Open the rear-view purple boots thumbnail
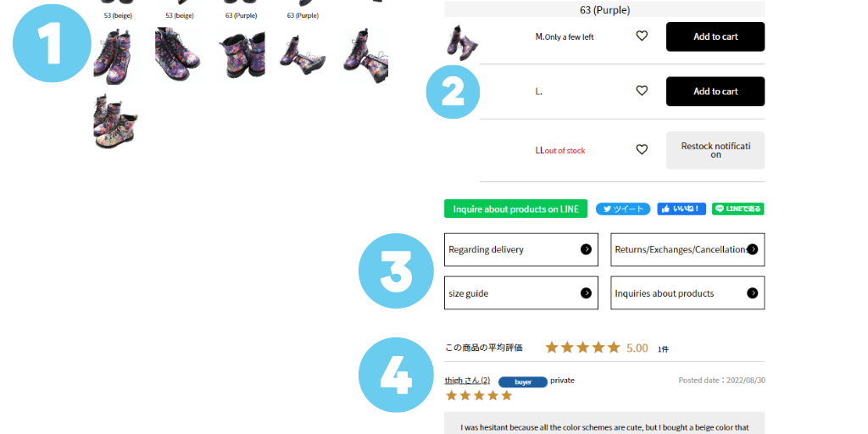Image resolution: width=868 pixels, height=434 pixels. [242, 56]
